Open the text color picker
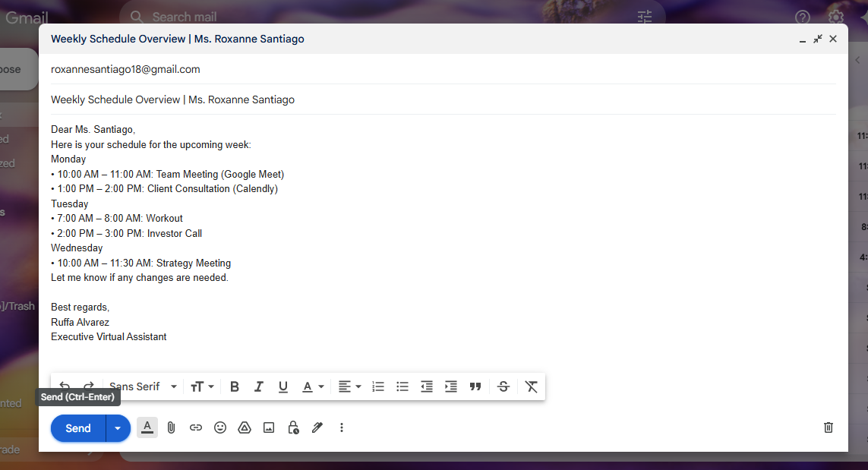 [312, 386]
